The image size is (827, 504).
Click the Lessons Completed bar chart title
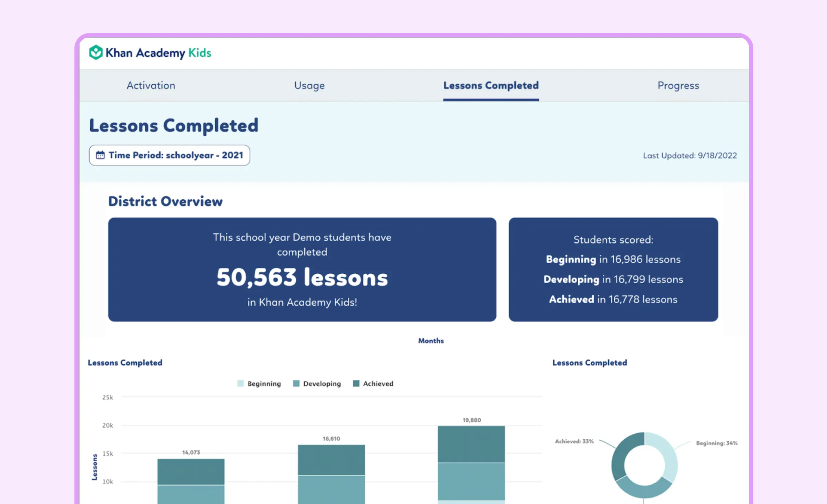(x=125, y=363)
